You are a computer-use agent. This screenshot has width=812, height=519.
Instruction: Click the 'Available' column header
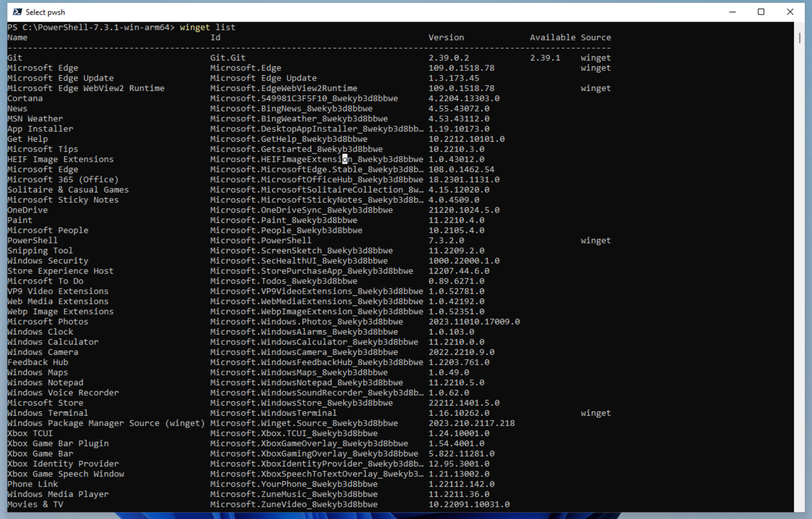tap(552, 37)
